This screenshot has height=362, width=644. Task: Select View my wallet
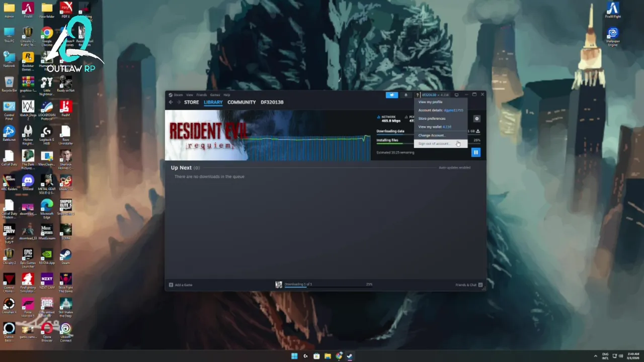441,127
